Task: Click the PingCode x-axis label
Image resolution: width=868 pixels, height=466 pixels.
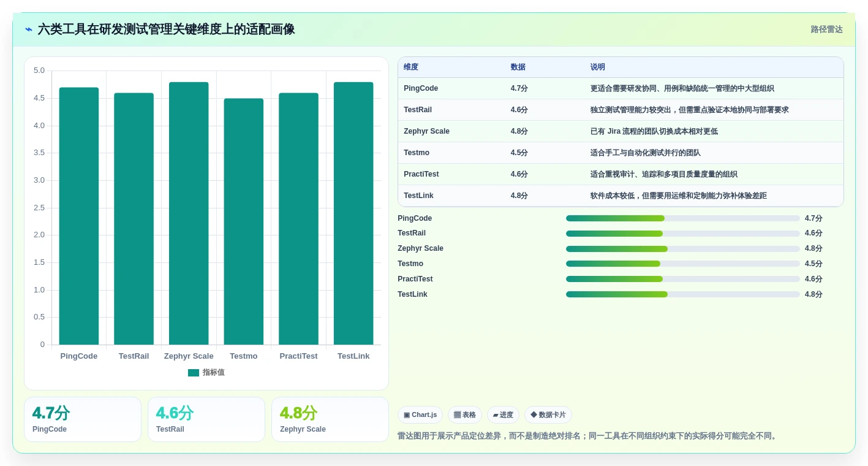Action: (x=79, y=356)
